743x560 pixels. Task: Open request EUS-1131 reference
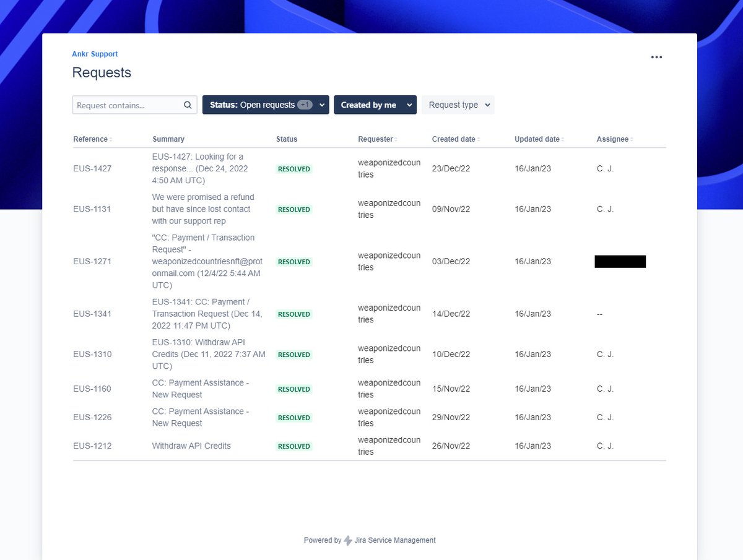(x=92, y=209)
